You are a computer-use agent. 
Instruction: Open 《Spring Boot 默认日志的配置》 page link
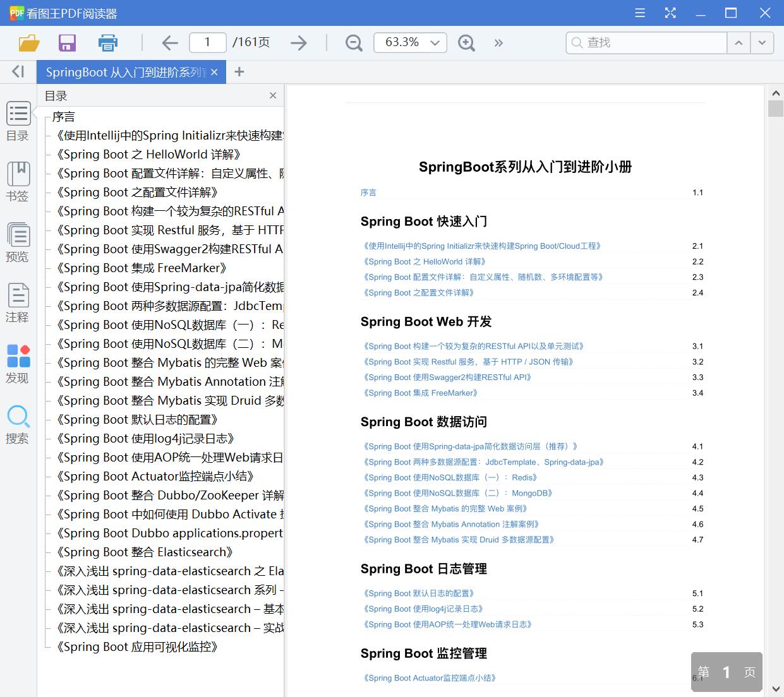[x=419, y=593]
